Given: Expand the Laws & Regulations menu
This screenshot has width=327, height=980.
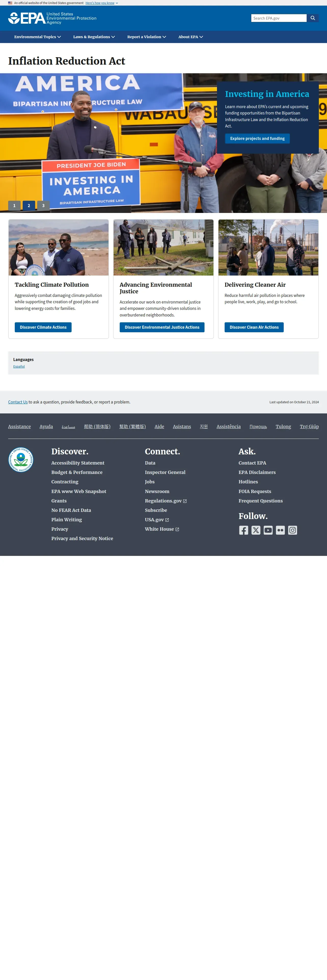Looking at the screenshot, I should 94,37.
